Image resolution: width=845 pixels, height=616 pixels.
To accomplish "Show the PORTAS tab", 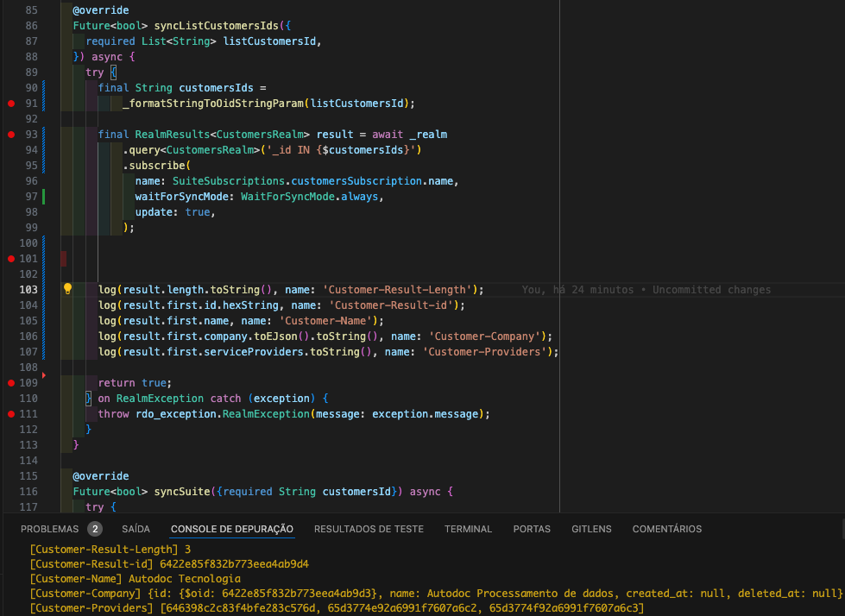I will pyautogui.click(x=532, y=529).
